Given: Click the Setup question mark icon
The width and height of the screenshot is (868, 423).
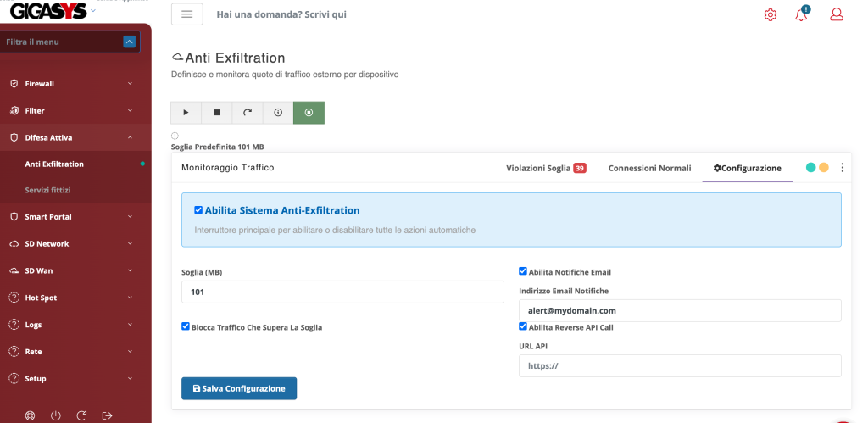Looking at the screenshot, I should pyautogui.click(x=14, y=379).
